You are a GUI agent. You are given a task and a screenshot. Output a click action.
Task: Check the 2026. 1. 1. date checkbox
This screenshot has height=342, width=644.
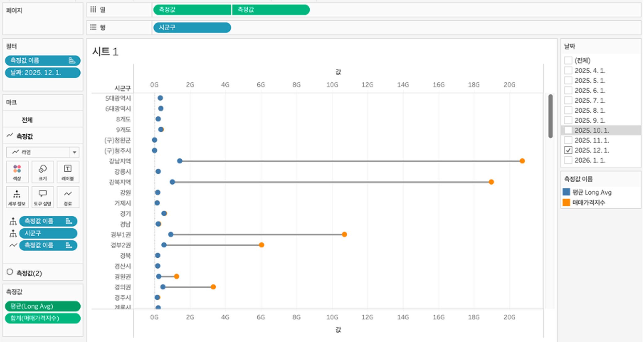[568, 160]
